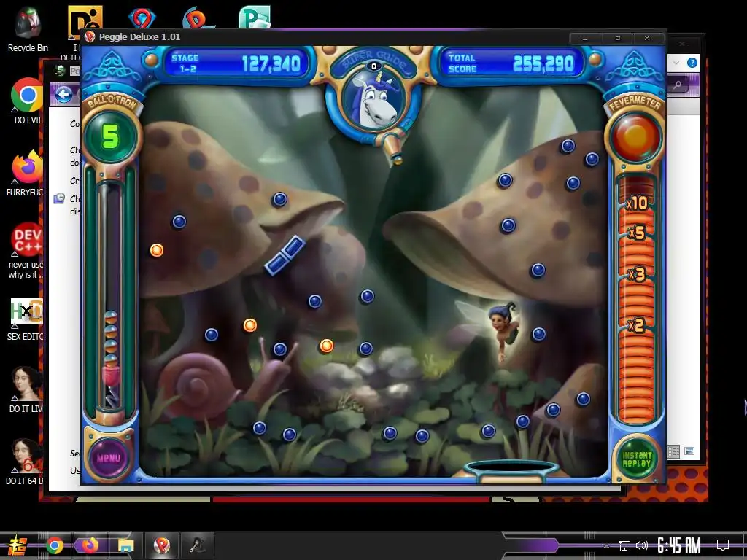The height and width of the screenshot is (560, 747).
Task: Click the blue help icon in the background window
Action: point(692,63)
